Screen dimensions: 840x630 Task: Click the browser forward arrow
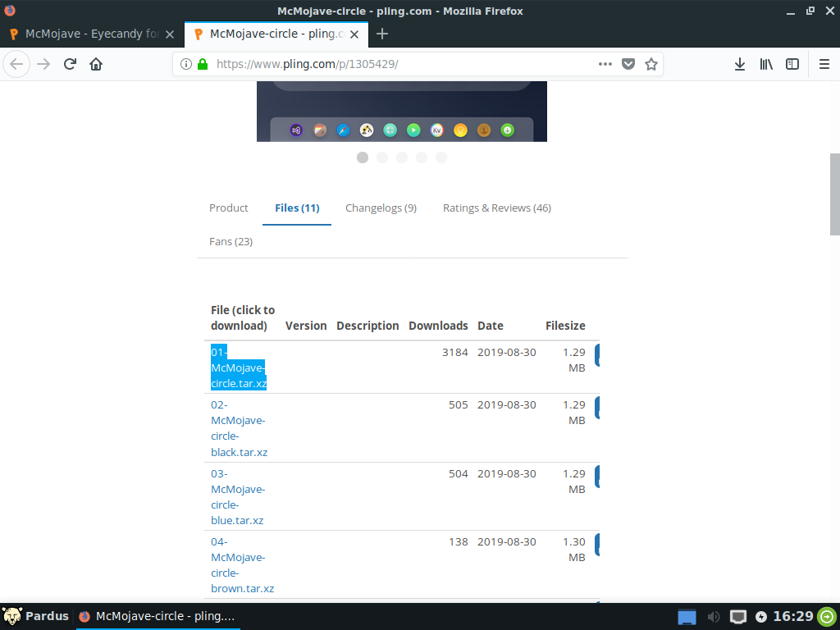click(43, 64)
